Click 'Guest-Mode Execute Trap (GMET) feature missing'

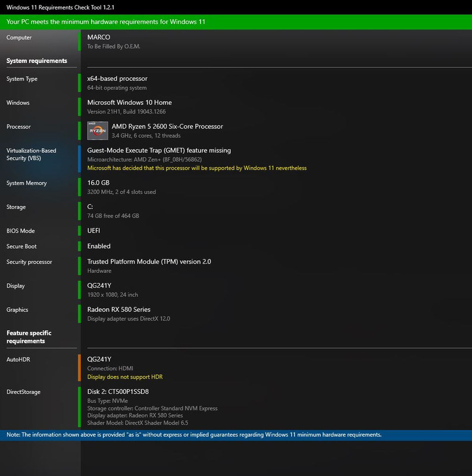(x=159, y=151)
